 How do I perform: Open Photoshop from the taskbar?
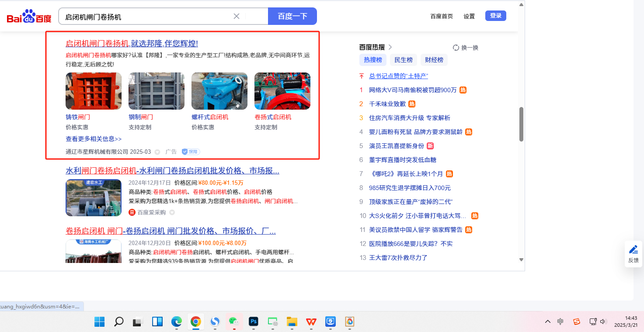pyautogui.click(x=253, y=322)
